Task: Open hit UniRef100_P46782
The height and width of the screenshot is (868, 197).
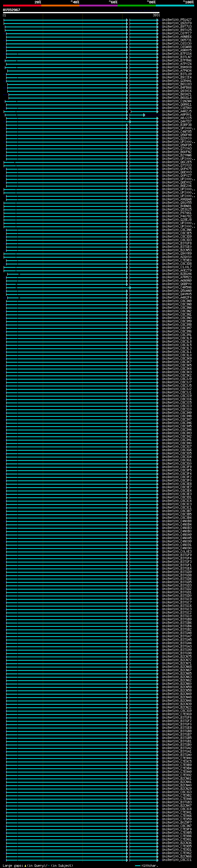Action: point(176,216)
